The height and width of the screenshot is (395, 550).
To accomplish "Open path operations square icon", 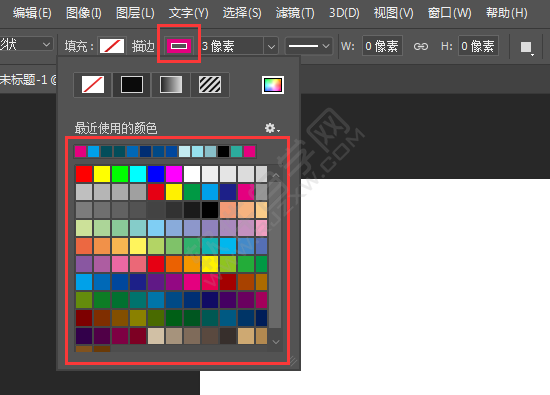I will 526,47.
